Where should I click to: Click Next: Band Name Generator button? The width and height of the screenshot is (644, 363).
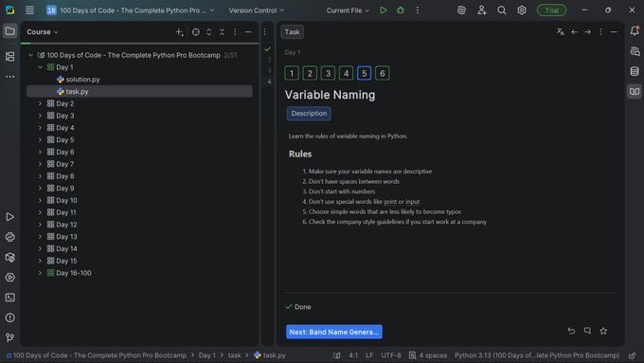point(334,332)
